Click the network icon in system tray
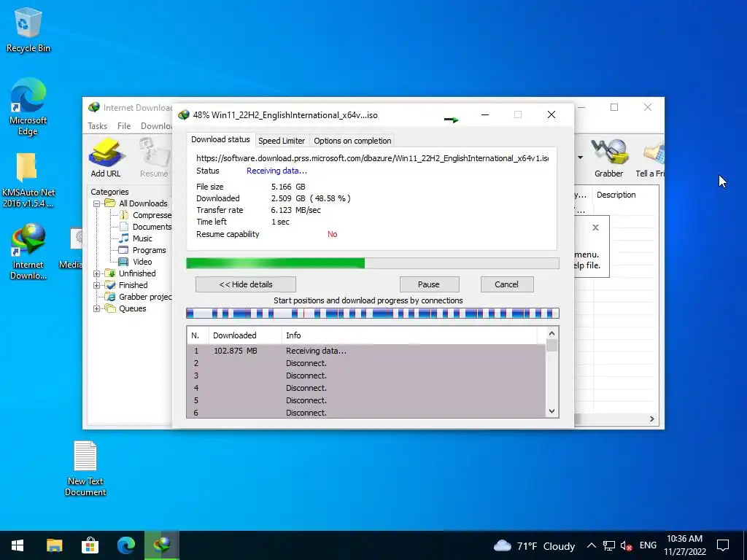 tap(609, 545)
